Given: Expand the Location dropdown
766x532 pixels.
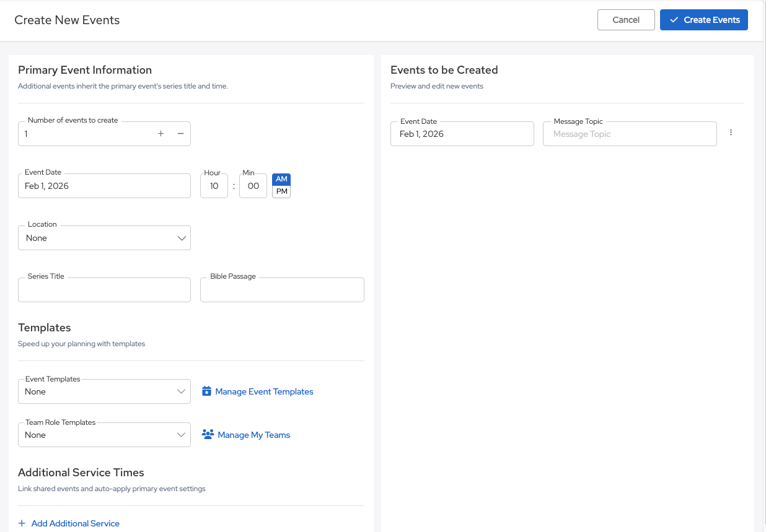Looking at the screenshot, I should coord(104,238).
